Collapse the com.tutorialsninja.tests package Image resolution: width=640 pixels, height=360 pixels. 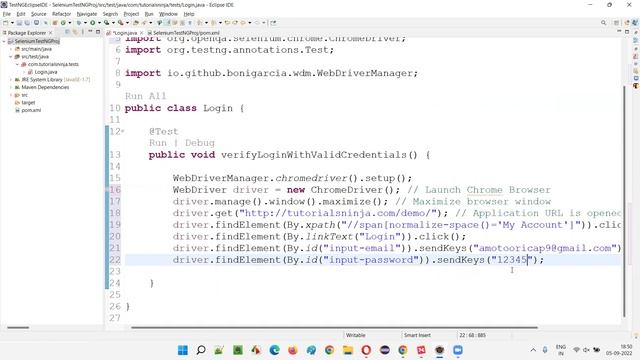18,64
